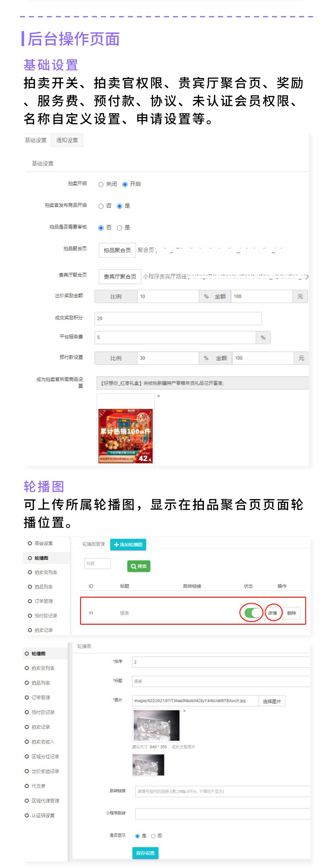Click the 图片 path field with T3haa0Nbob04Z8y
The image size is (331, 868).
point(195,701)
